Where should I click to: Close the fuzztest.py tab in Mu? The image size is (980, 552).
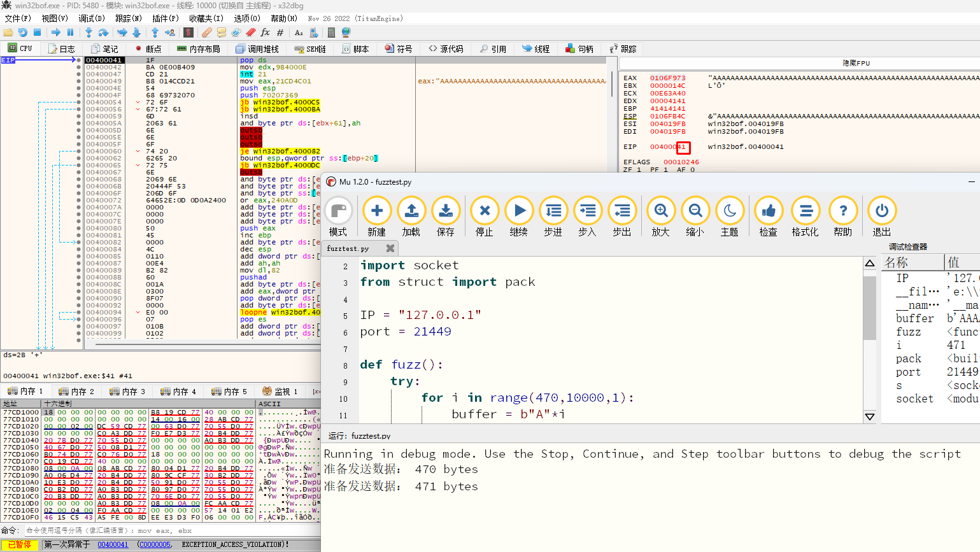pos(390,248)
